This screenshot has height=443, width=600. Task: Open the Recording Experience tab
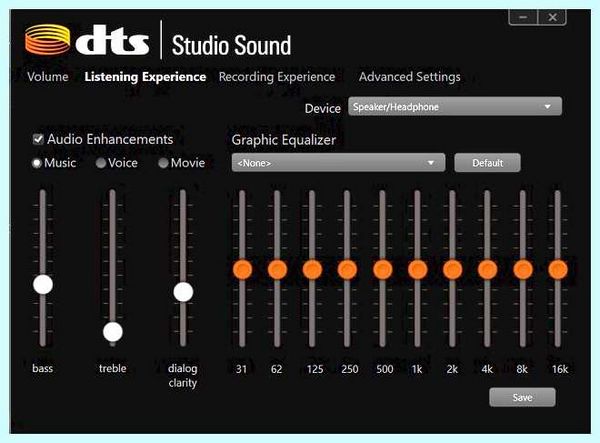277,77
